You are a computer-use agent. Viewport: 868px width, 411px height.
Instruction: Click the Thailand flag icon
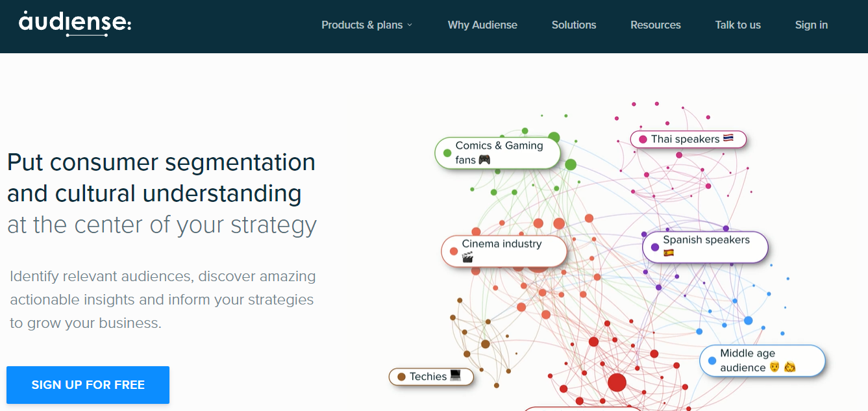(x=728, y=138)
